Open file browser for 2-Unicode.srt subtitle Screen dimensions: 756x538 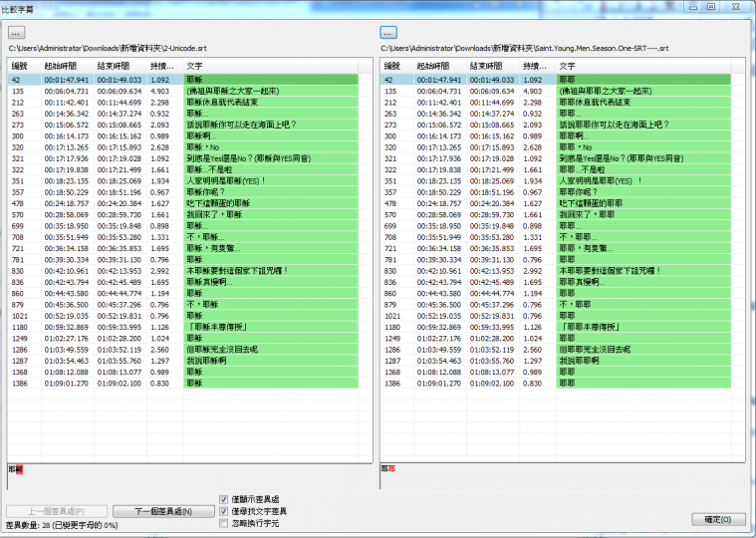tap(16, 33)
